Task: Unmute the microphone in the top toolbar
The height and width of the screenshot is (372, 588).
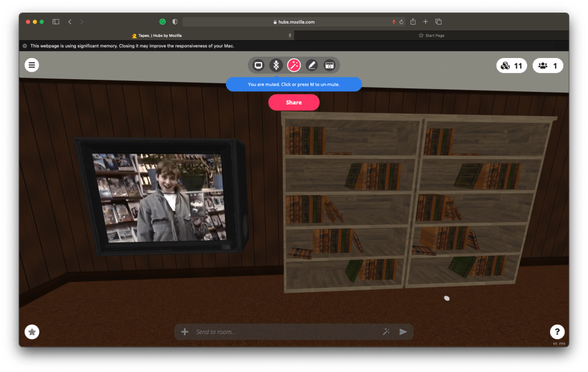Action: pyautogui.click(x=276, y=65)
